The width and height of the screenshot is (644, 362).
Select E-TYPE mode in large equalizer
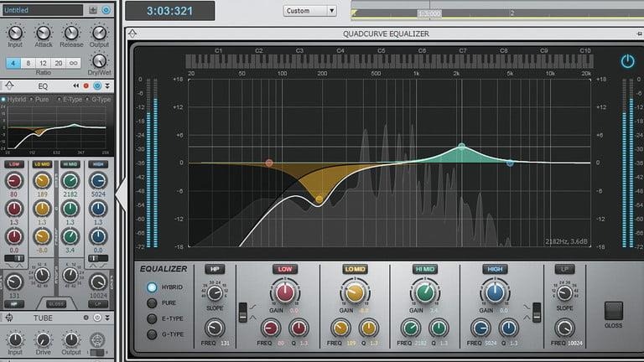click(x=152, y=318)
